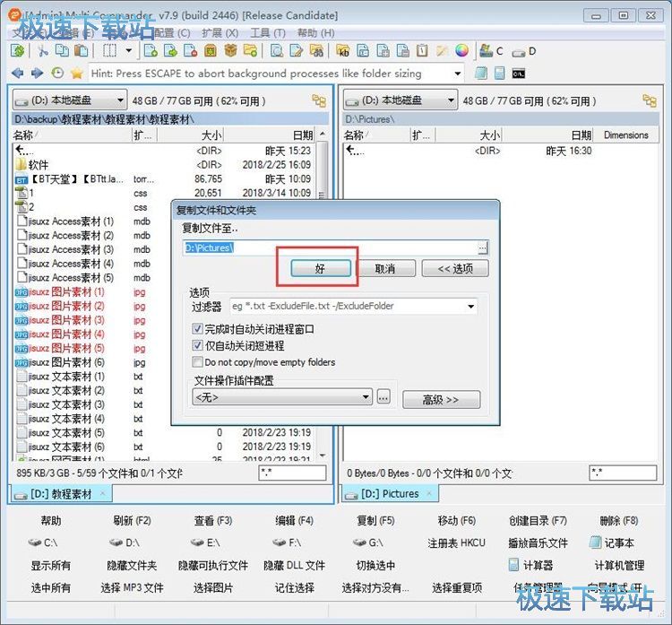This screenshot has width=672, height=625.
Task: Click the color wheel icon
Action: [x=462, y=51]
